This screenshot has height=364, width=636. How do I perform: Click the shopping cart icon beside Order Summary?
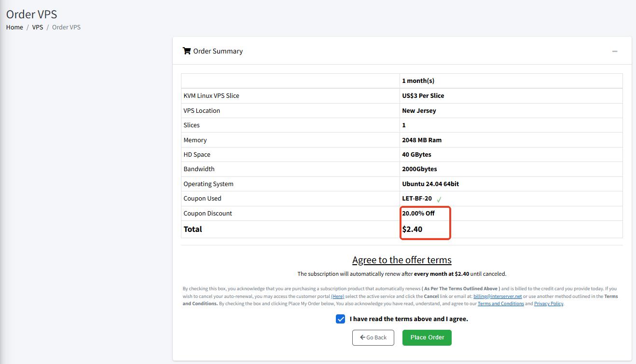tap(187, 51)
